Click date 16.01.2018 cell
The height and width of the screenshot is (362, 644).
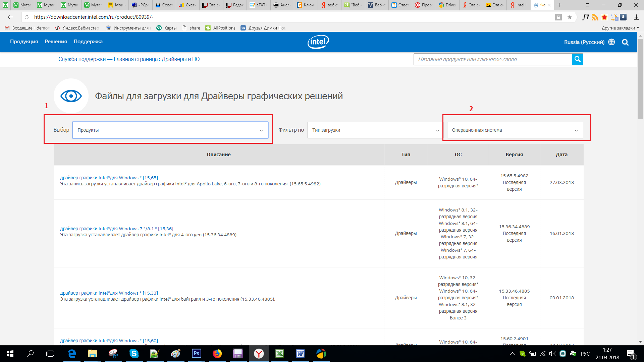(x=561, y=233)
